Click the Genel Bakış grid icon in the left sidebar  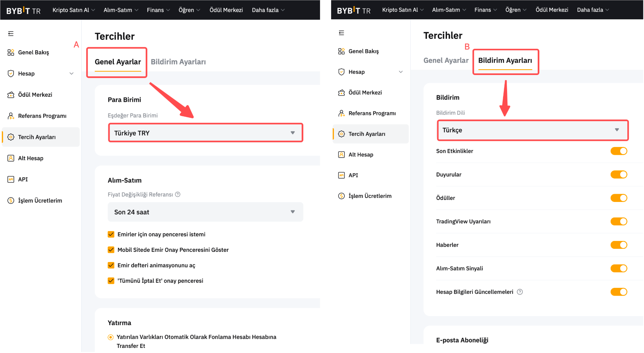(11, 52)
